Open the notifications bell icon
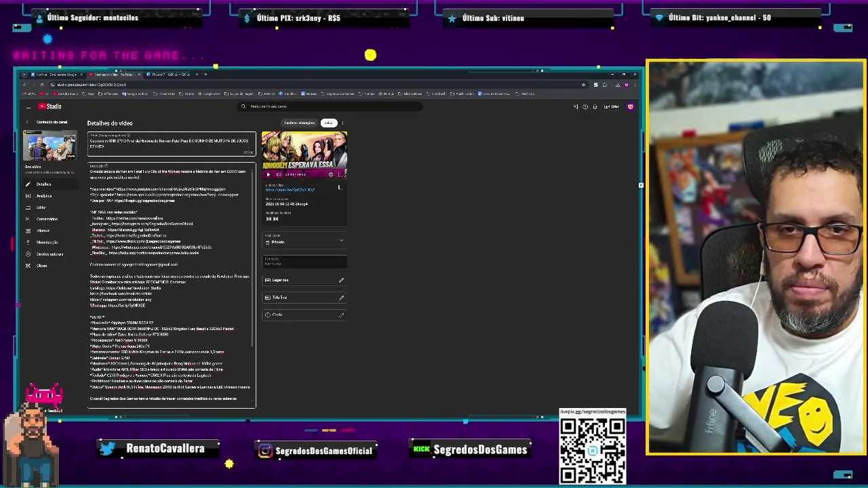Screen dimensions: 868x488 (595, 106)
